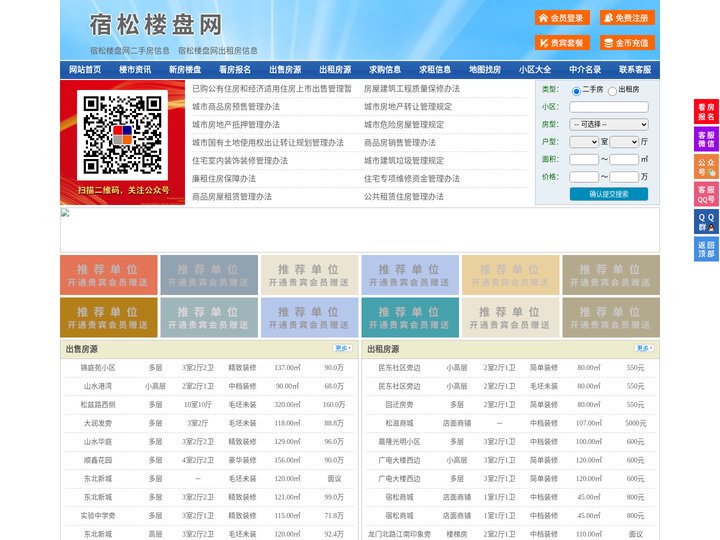720x540 pixels.
Task: Open the 城市商品房预售管理办法 link
Action: 236,107
